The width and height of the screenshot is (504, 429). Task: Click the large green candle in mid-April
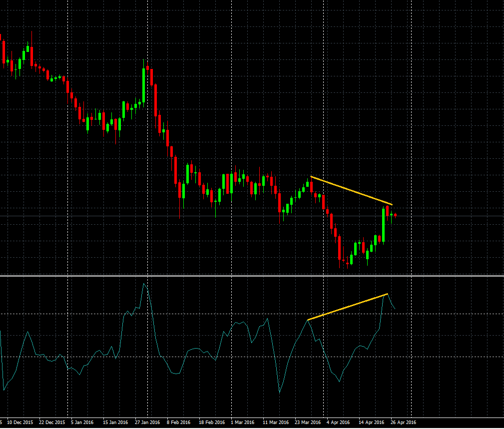tap(383, 225)
